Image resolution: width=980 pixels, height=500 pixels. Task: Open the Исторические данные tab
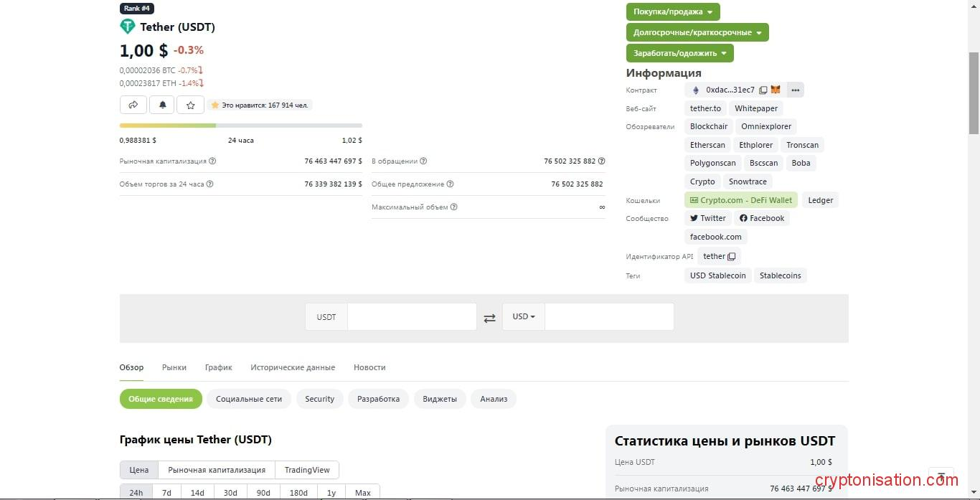tap(293, 367)
